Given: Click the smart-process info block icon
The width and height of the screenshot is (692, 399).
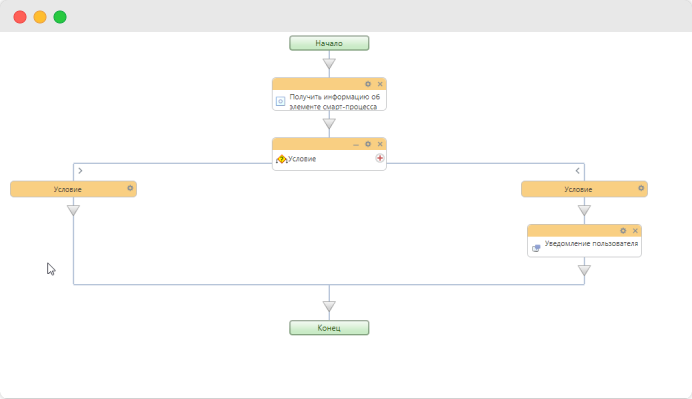Looking at the screenshot, I should tap(281, 102).
